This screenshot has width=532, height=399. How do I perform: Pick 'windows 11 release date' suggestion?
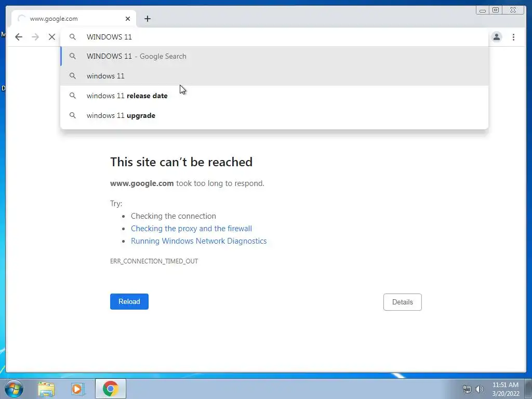click(x=274, y=96)
